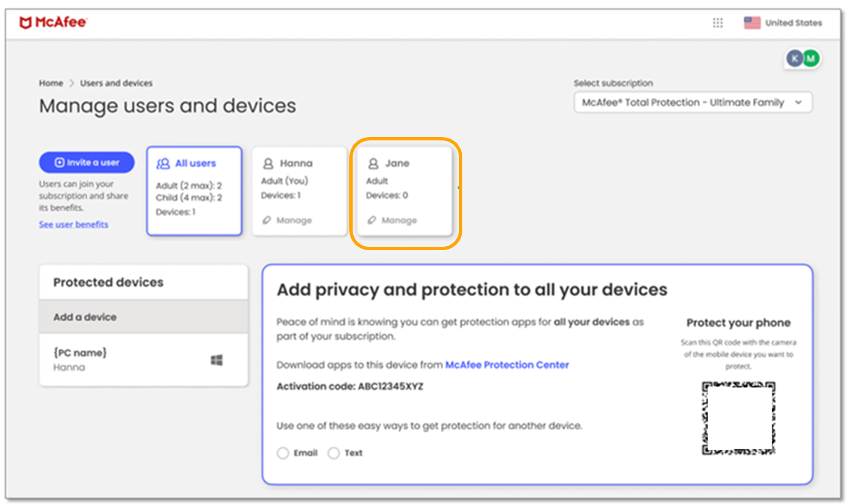This screenshot has height=504, width=850.
Task: Open the McAfee Protection Center link
Action: click(507, 365)
